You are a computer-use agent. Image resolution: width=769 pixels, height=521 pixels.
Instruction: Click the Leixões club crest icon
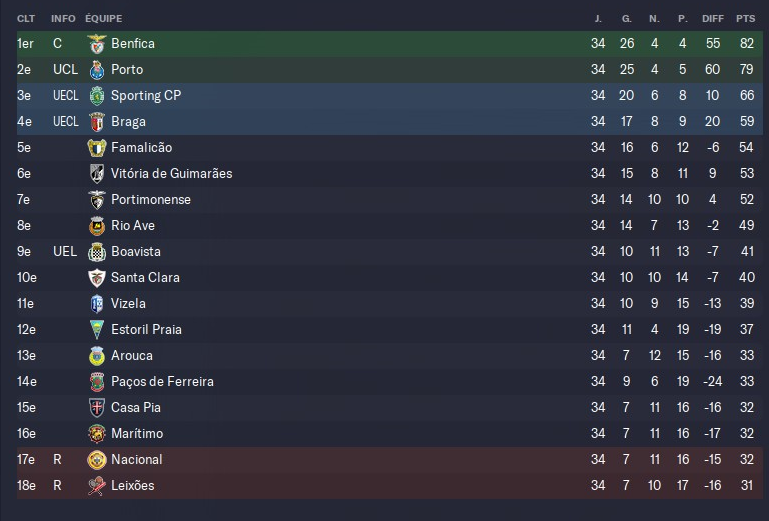click(x=97, y=486)
